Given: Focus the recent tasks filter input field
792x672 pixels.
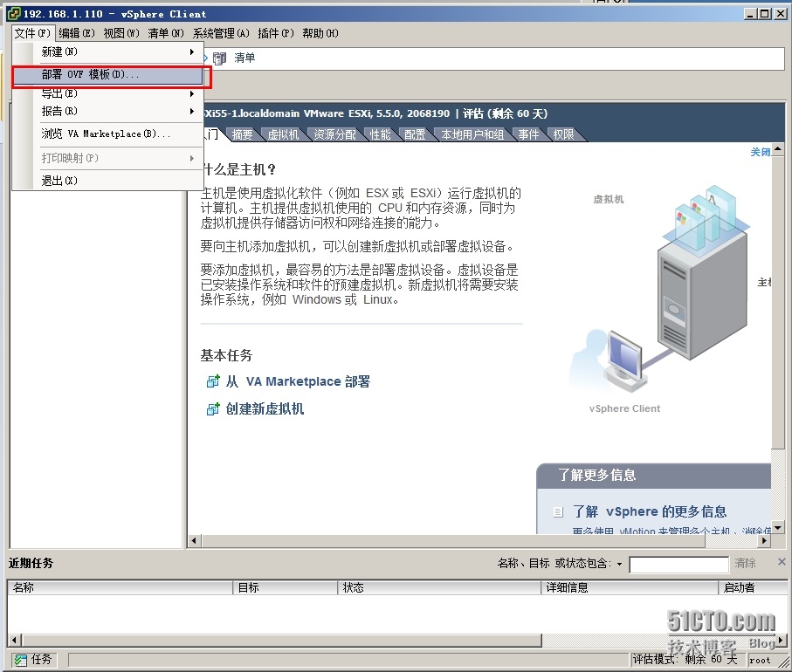Looking at the screenshot, I should [x=678, y=565].
